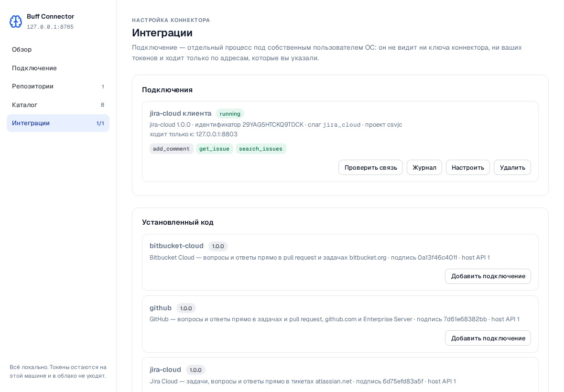Click the search_issues tool tag
The width and height of the screenshot is (564, 392).
click(261, 149)
